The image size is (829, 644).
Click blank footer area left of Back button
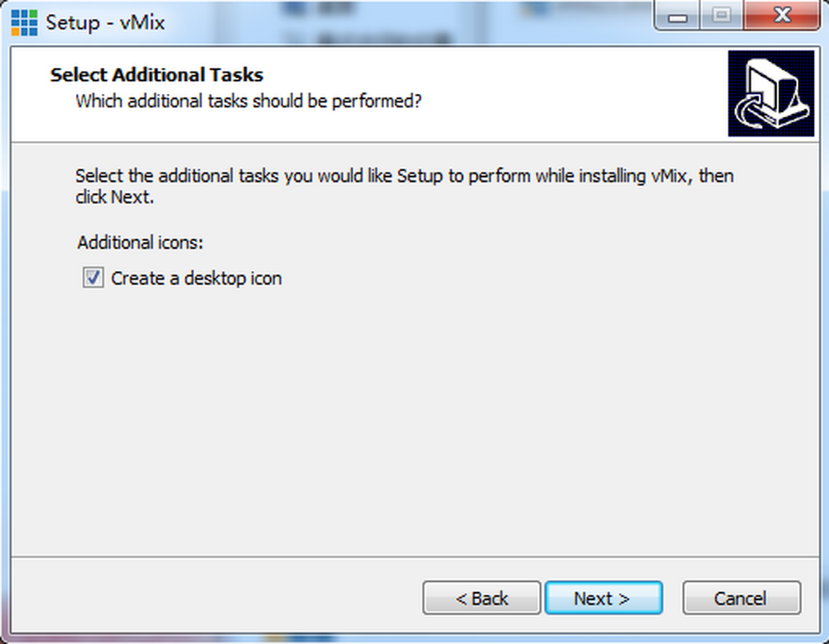(x=207, y=598)
